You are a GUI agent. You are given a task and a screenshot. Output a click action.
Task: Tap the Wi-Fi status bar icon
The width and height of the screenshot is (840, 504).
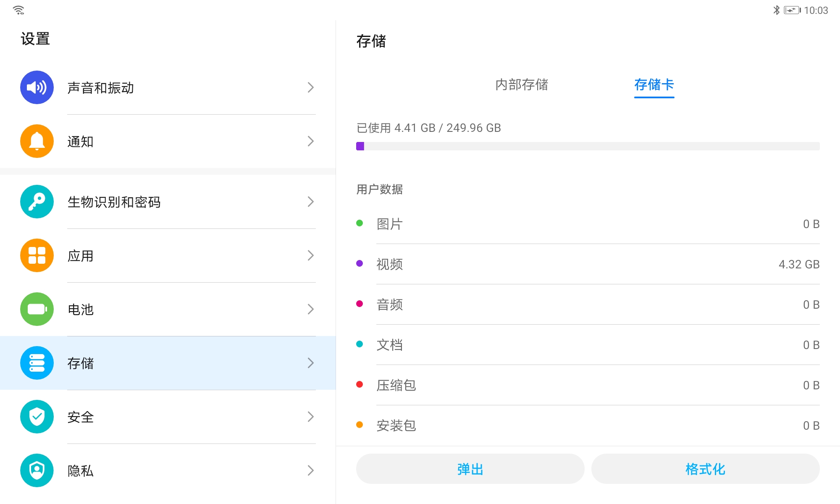(19, 10)
